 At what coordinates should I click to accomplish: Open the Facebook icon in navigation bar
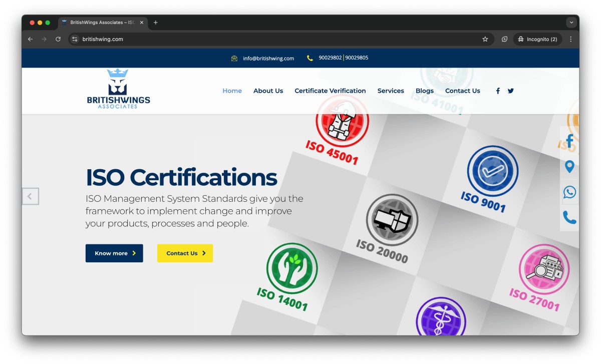(x=498, y=91)
